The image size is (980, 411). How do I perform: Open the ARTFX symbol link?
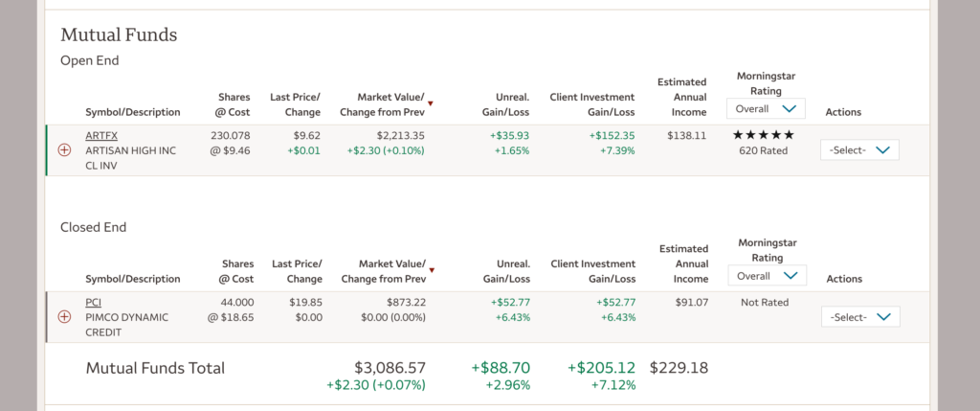[100, 135]
